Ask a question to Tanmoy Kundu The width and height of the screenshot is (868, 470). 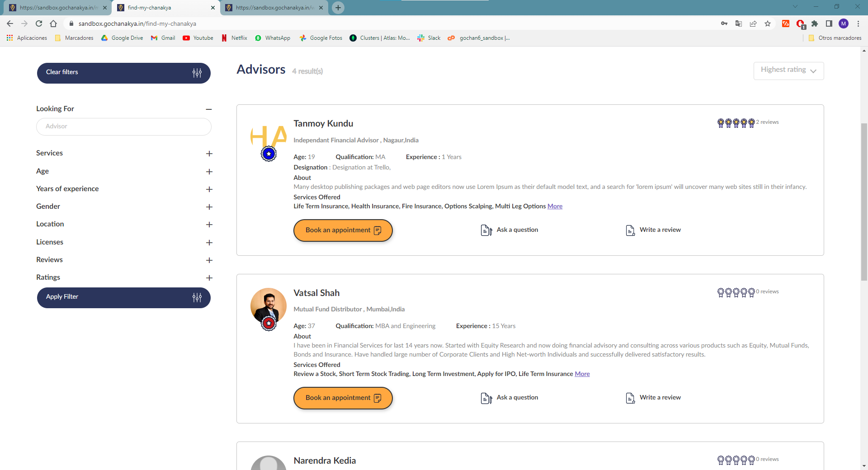point(509,230)
